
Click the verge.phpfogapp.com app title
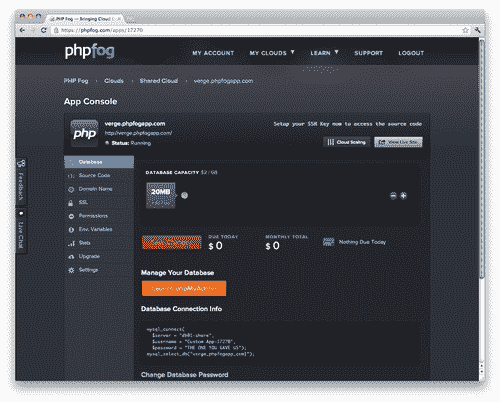(x=135, y=124)
